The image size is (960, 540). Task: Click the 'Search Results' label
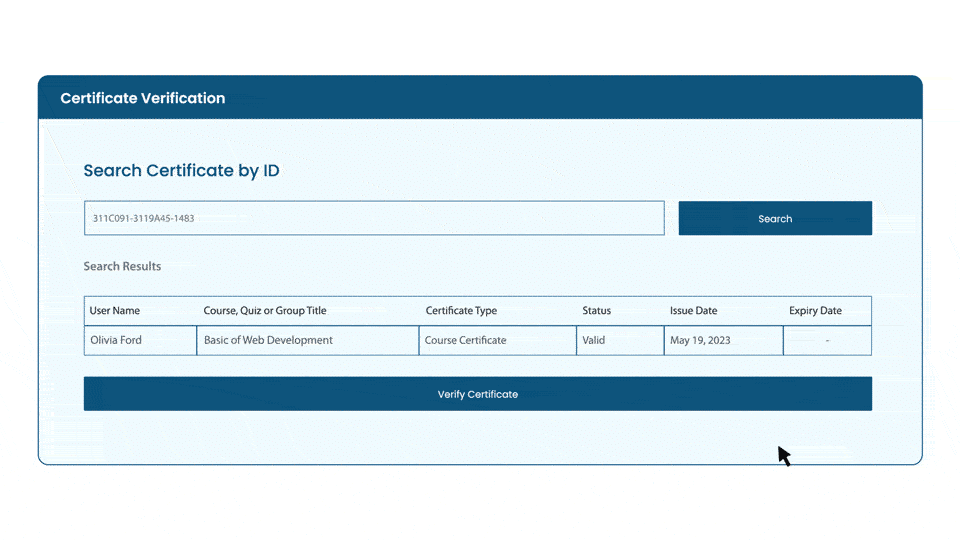point(122,266)
